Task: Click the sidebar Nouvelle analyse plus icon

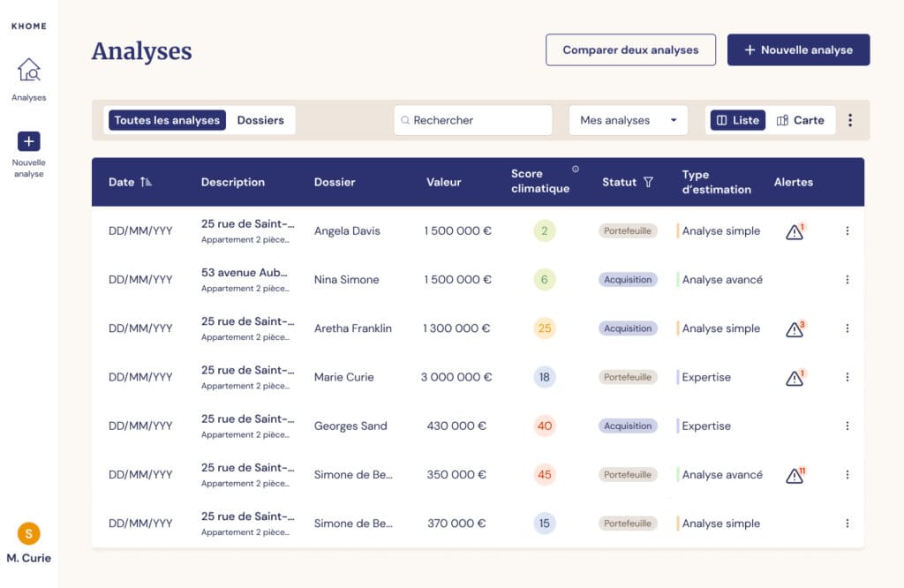Action: [29, 141]
